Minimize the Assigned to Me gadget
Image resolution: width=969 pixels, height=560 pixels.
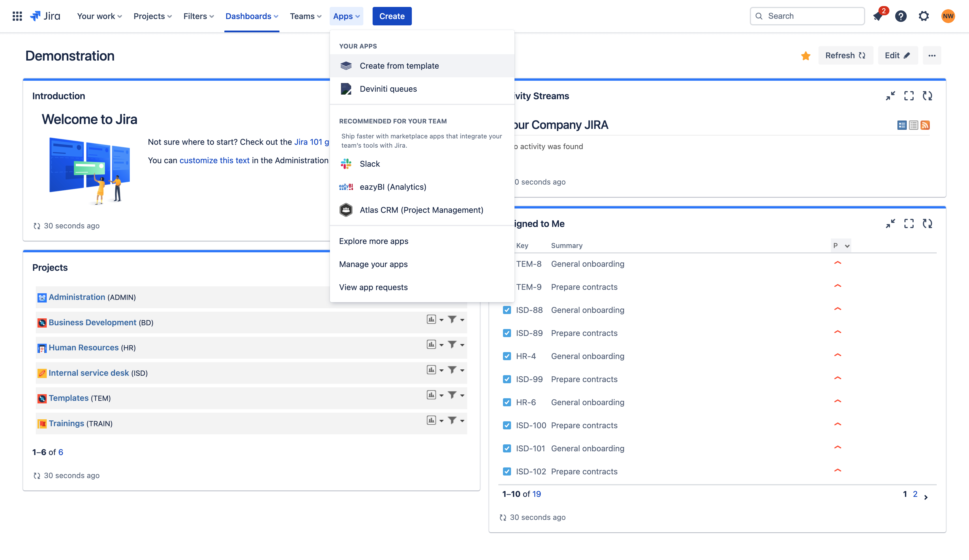pyautogui.click(x=890, y=223)
